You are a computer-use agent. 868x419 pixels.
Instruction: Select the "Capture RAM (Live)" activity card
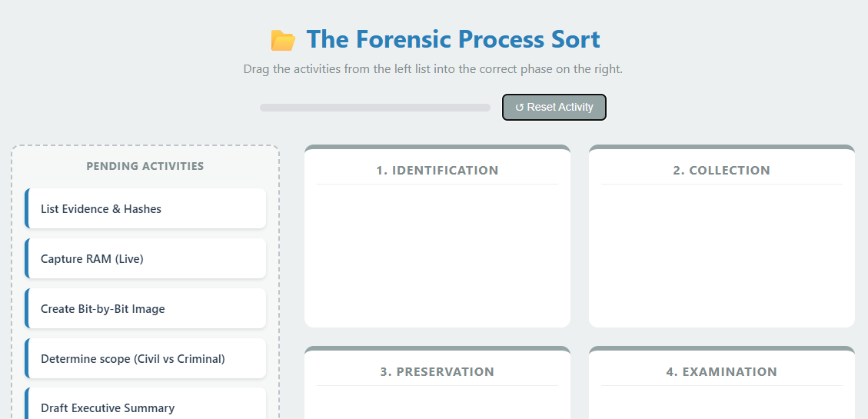point(145,259)
